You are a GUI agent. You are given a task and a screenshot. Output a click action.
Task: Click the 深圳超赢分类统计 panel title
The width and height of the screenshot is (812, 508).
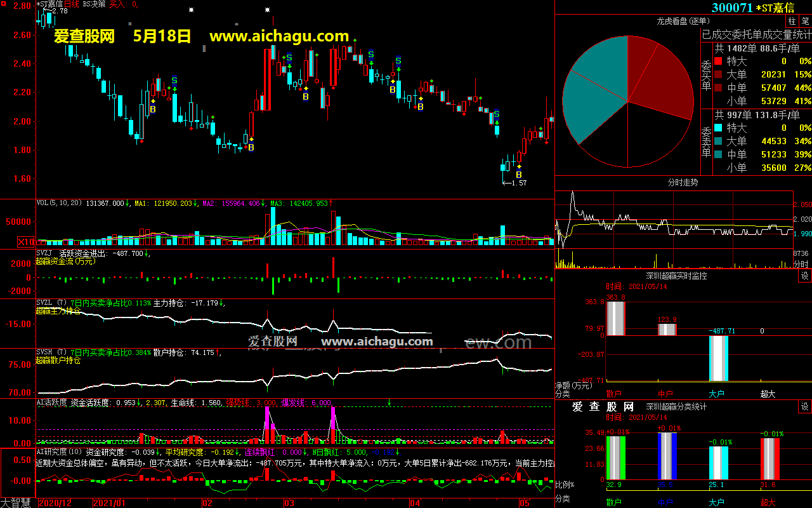point(676,406)
